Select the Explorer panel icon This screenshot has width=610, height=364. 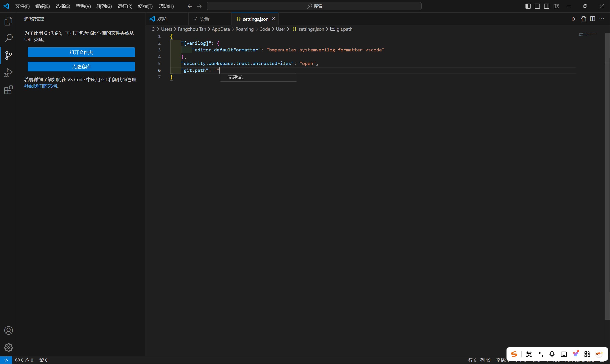pos(9,21)
